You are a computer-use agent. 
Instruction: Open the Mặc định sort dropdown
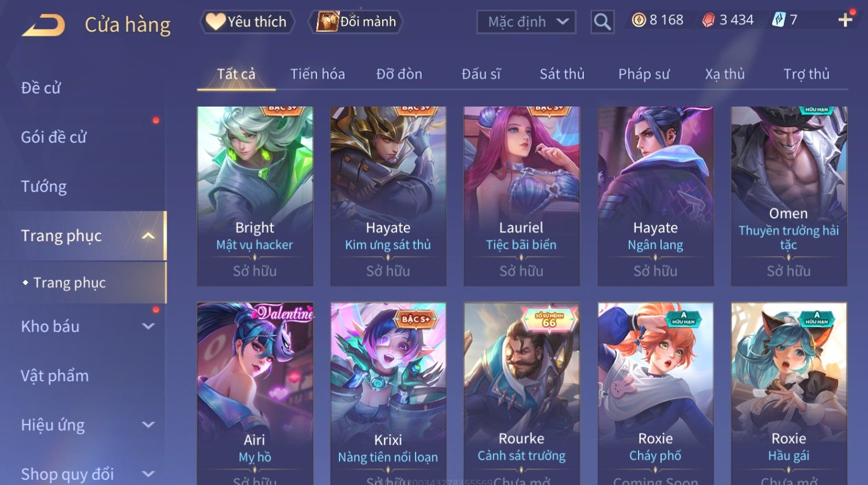tap(526, 22)
